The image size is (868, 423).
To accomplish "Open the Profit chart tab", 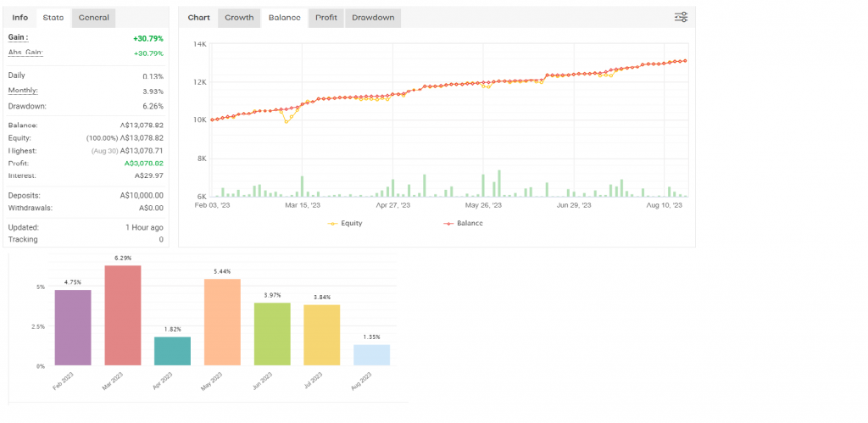I will click(x=325, y=18).
